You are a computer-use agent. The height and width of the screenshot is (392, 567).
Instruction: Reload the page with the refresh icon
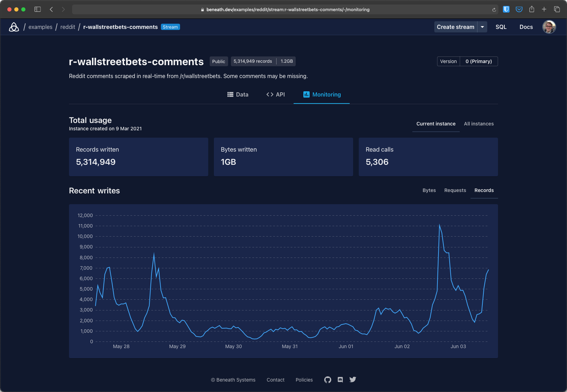494,10
